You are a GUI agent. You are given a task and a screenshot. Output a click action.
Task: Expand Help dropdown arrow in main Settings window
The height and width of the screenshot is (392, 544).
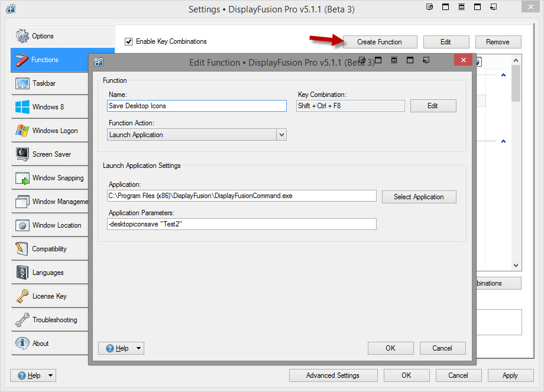pyautogui.click(x=51, y=375)
